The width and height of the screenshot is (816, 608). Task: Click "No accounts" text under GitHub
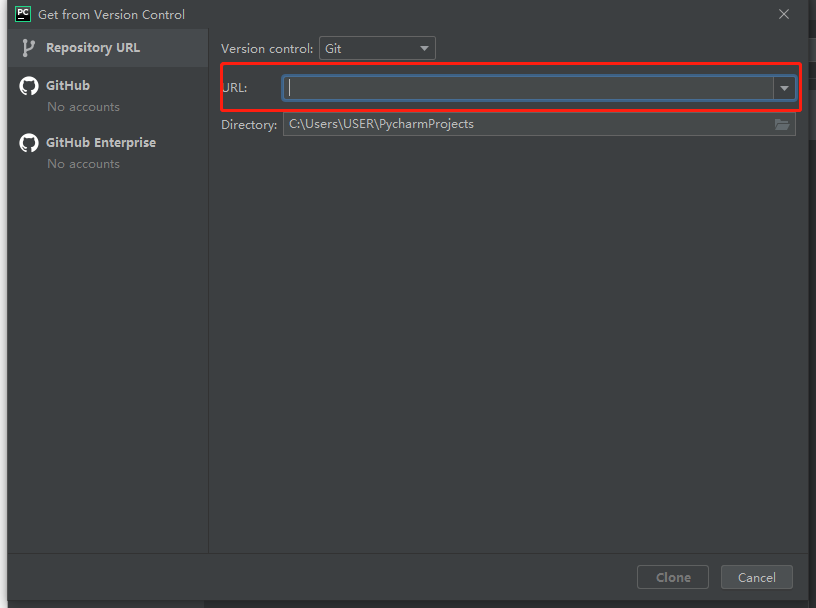(83, 107)
